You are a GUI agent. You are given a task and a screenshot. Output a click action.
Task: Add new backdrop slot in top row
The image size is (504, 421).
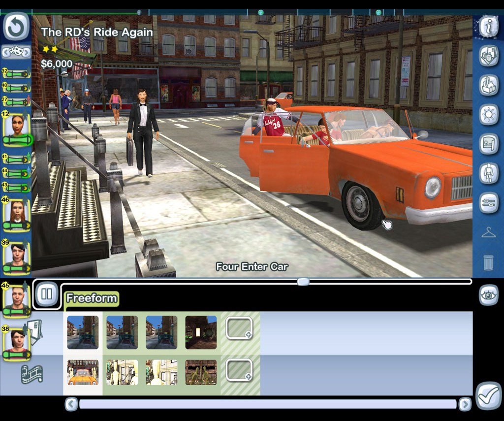tap(239, 328)
